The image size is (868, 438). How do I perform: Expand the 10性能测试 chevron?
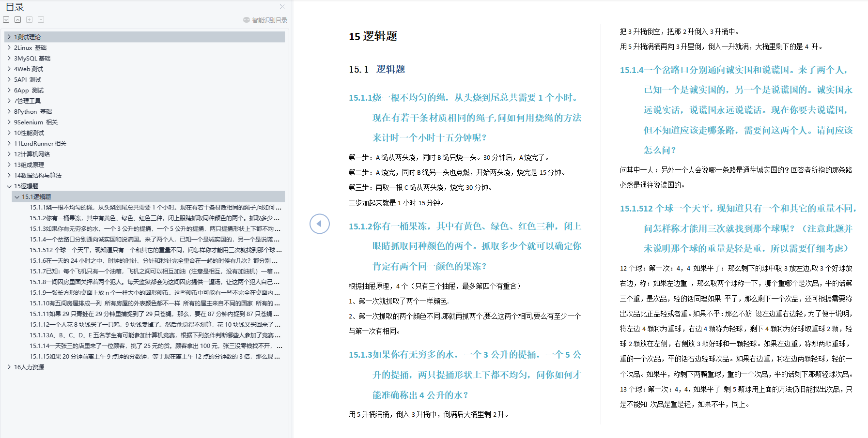click(9, 133)
